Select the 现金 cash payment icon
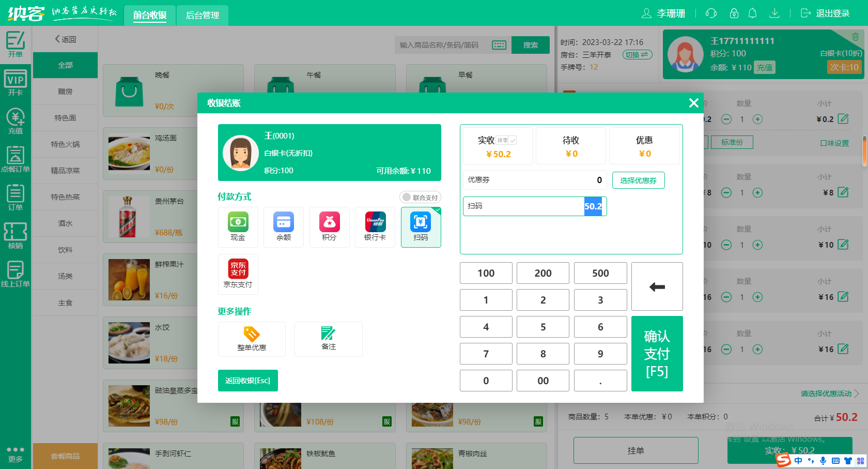This screenshot has height=469, width=868. click(238, 228)
